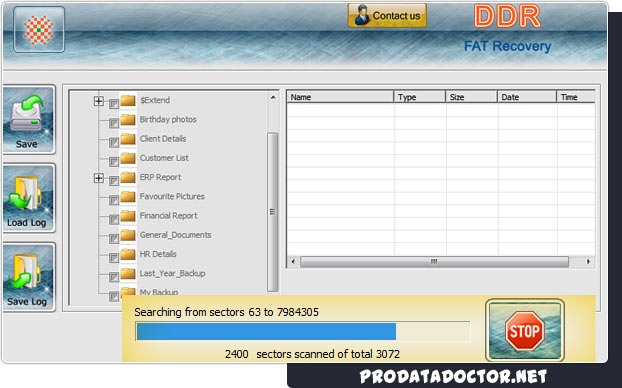Click the ERP Report folder icon
Image resolution: width=622 pixels, height=388 pixels.
click(128, 177)
